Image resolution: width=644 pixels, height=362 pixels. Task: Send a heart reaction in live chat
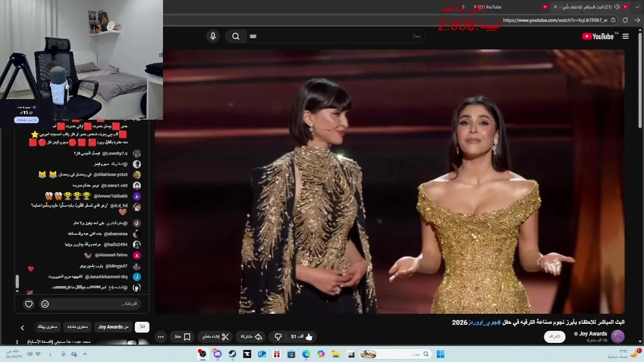29,304
